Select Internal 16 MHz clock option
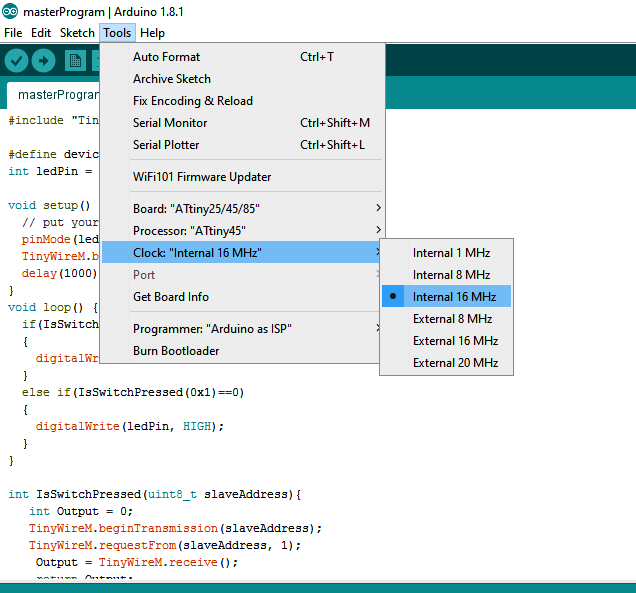This screenshot has width=636, height=593. (446, 296)
